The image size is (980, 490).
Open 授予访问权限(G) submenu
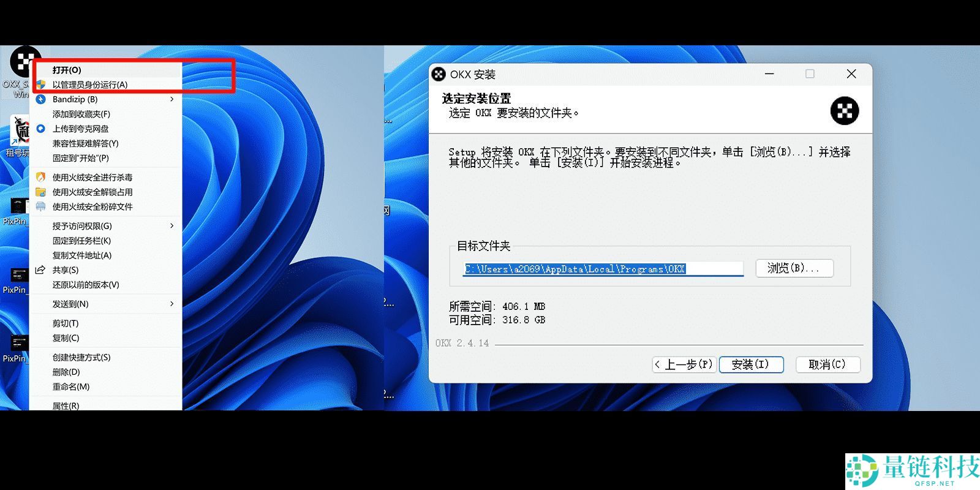click(x=105, y=226)
